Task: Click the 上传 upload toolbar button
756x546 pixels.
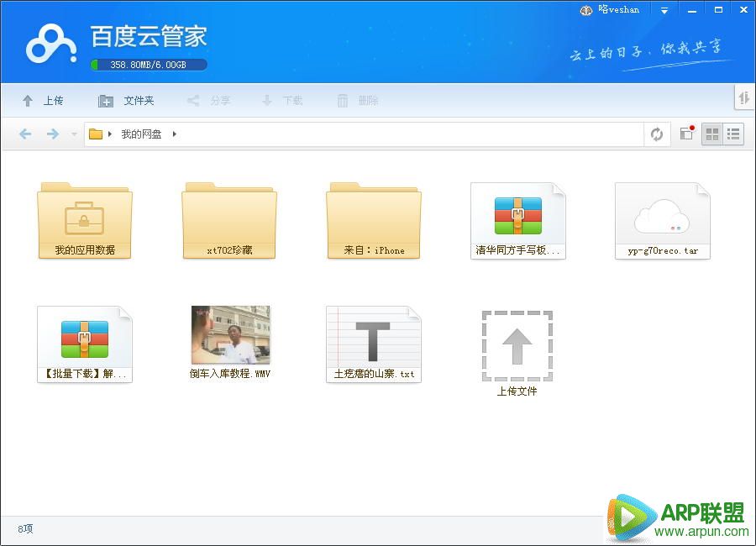Action: 43,100
